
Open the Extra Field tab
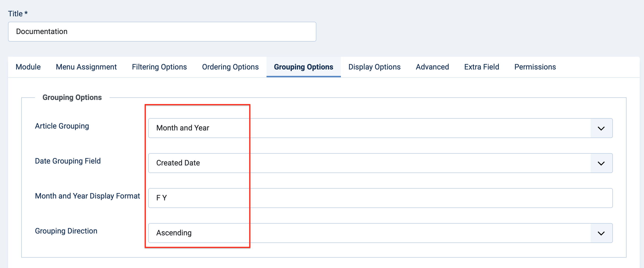(482, 67)
